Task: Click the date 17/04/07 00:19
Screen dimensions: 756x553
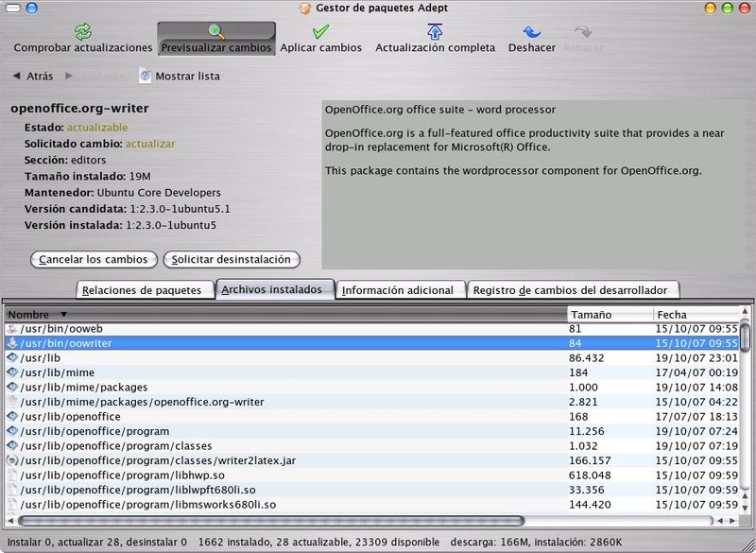Action: click(696, 372)
